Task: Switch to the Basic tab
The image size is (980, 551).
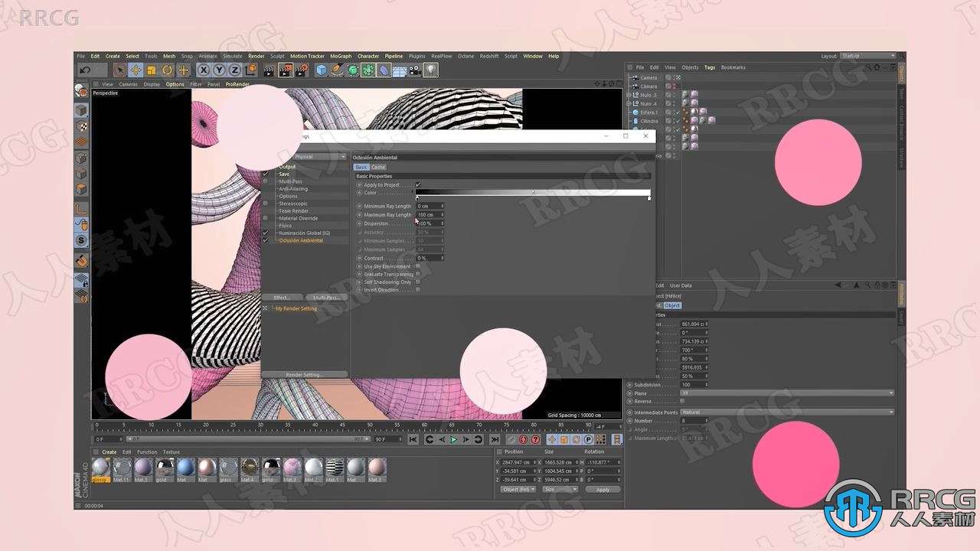Action: click(x=361, y=167)
